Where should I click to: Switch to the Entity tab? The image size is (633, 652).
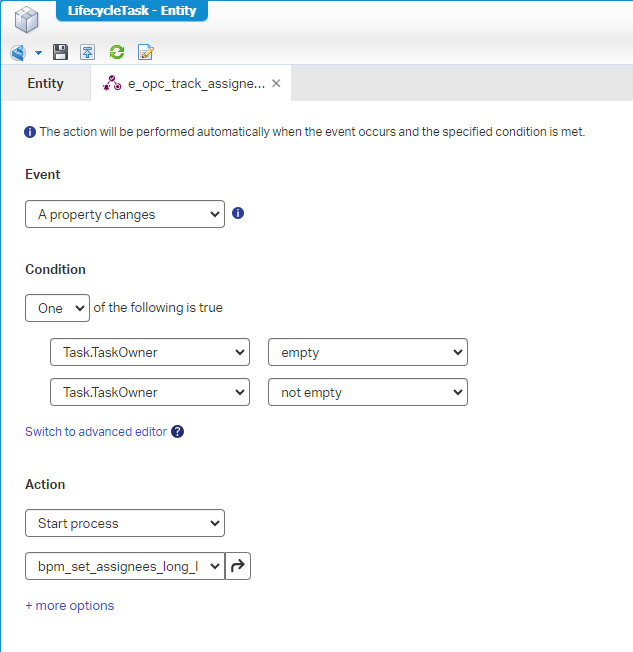click(x=46, y=84)
